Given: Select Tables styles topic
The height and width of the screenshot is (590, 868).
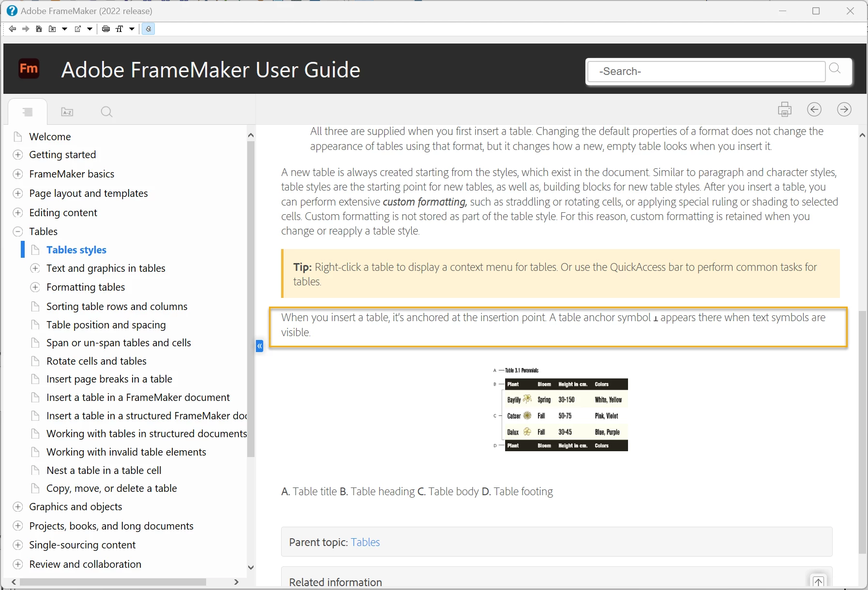Looking at the screenshot, I should [x=76, y=250].
